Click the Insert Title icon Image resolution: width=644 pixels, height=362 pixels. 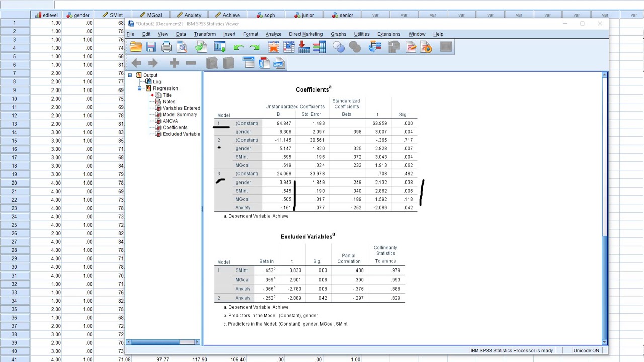[x=264, y=63]
